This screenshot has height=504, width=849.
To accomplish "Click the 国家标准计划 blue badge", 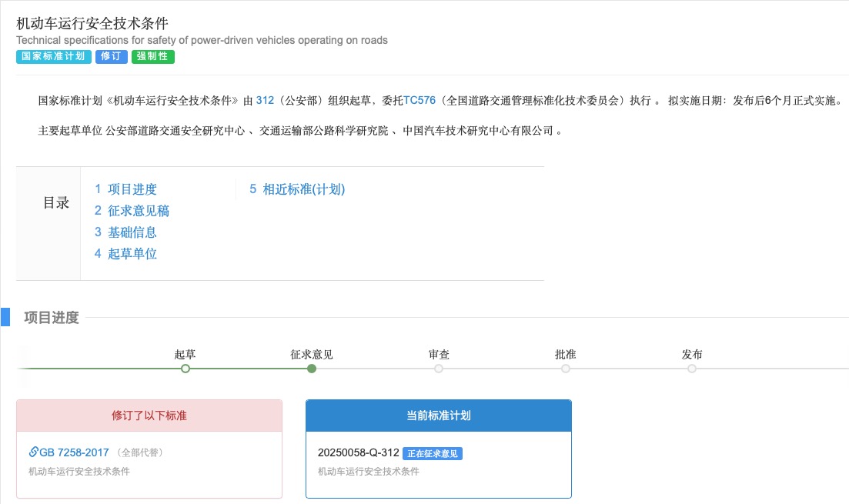I will tap(52, 56).
